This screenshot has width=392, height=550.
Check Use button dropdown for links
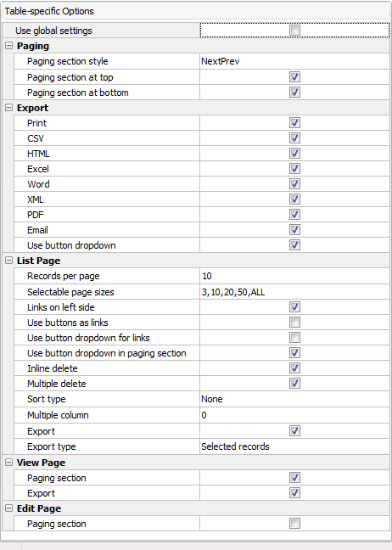point(294,338)
